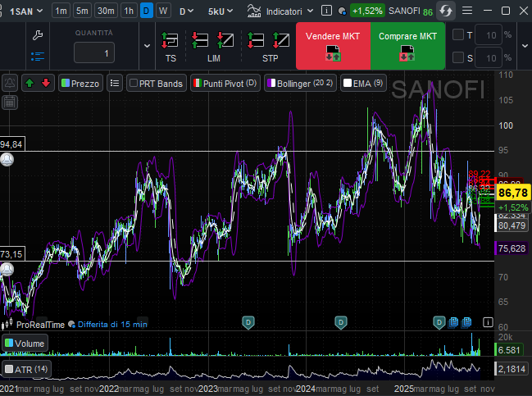Screen dimensions: 532x396
Task: Switch to the 30m timeframe
Action: (106, 11)
